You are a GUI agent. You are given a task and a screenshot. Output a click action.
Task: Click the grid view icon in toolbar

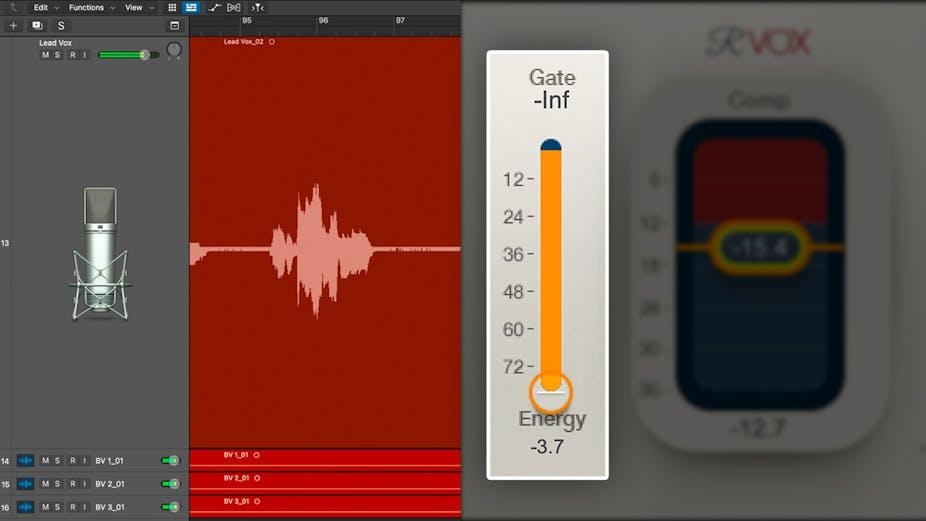[172, 7]
